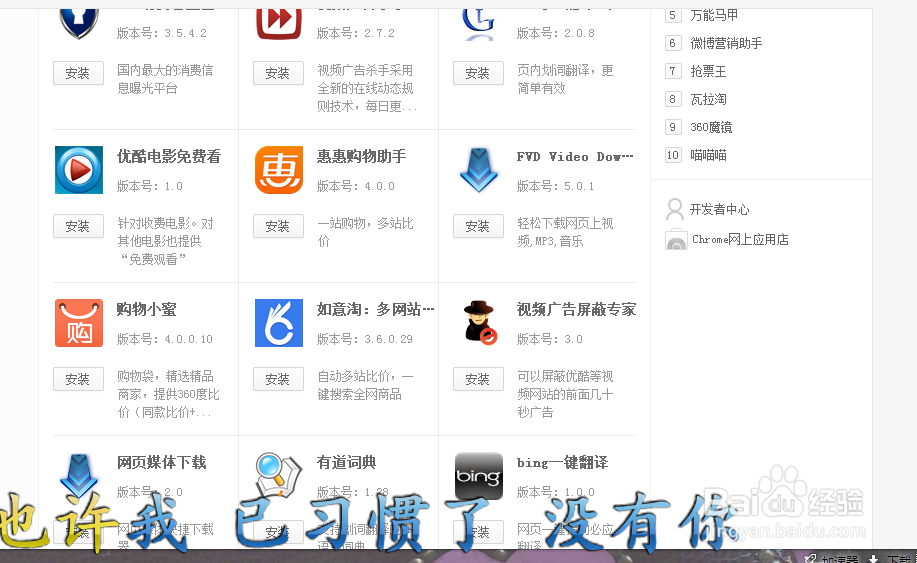Click the red fast-forward icon of video ad killer
Viewport: 917px width, 563px height.
pos(279,24)
